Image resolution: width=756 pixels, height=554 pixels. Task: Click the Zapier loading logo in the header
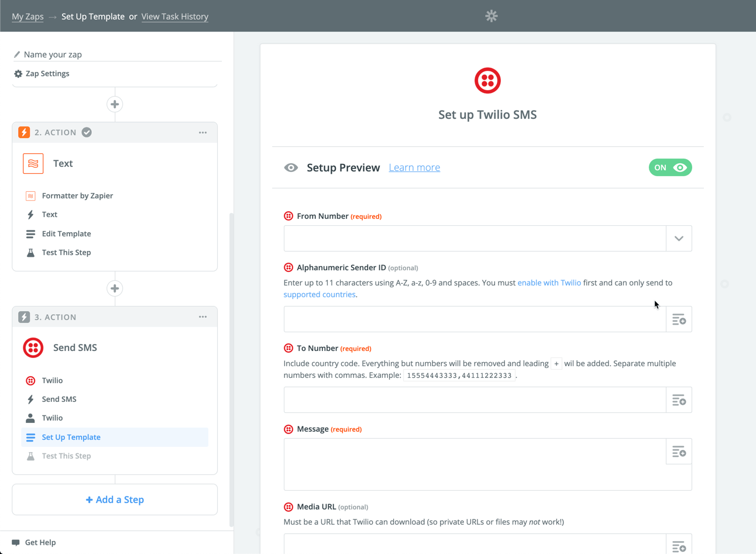pos(492,16)
